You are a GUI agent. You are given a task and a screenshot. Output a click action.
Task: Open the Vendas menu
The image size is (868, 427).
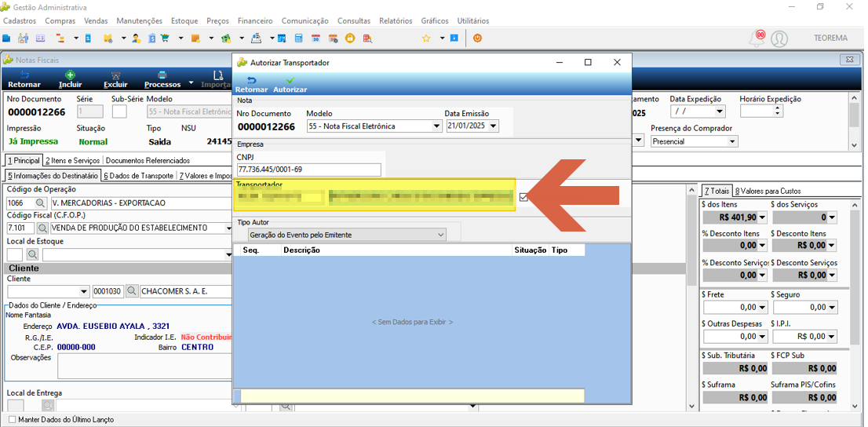[x=96, y=20]
